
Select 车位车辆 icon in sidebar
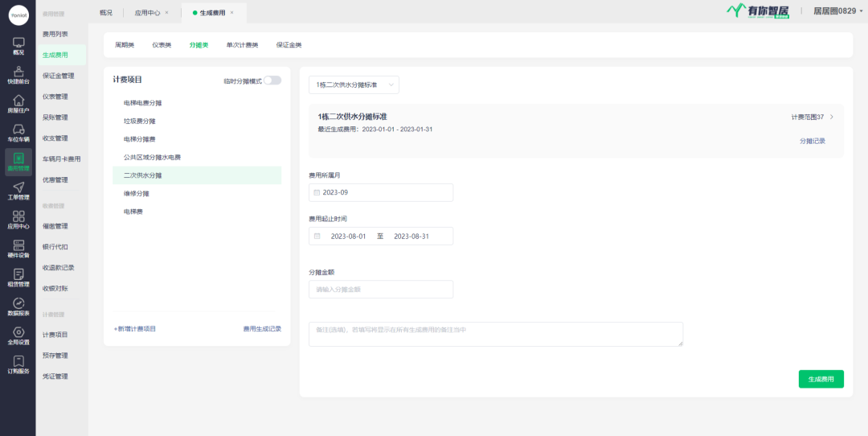(x=18, y=131)
